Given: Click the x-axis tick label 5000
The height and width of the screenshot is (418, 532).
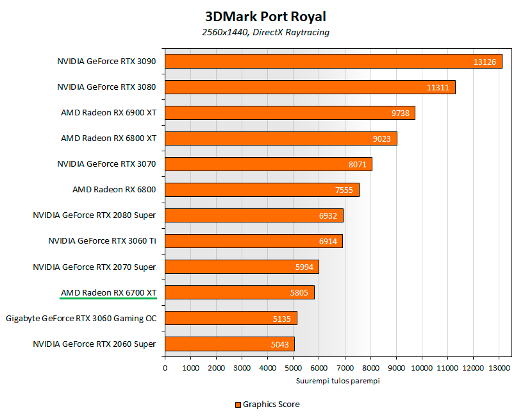Looking at the screenshot, I should coord(293,368).
